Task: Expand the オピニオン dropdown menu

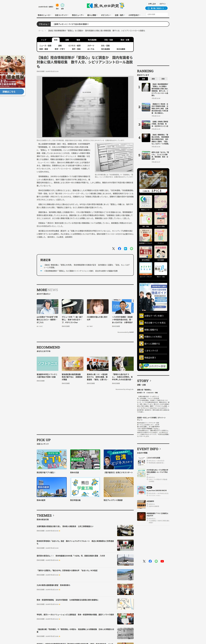Action: [x=106, y=15]
